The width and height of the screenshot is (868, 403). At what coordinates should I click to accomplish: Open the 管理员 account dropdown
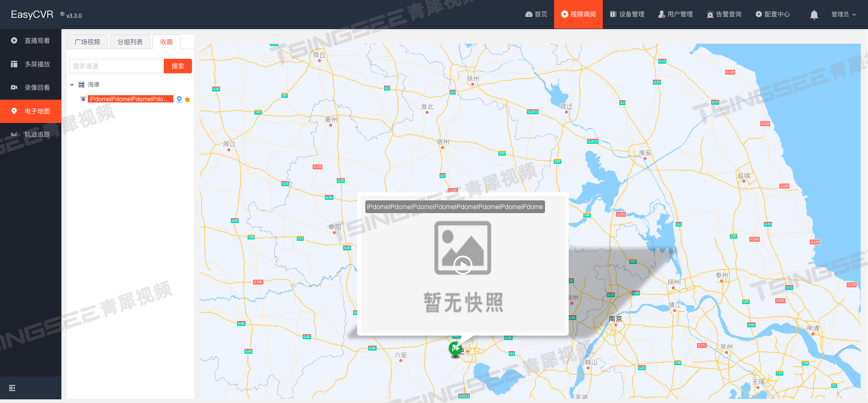843,15
